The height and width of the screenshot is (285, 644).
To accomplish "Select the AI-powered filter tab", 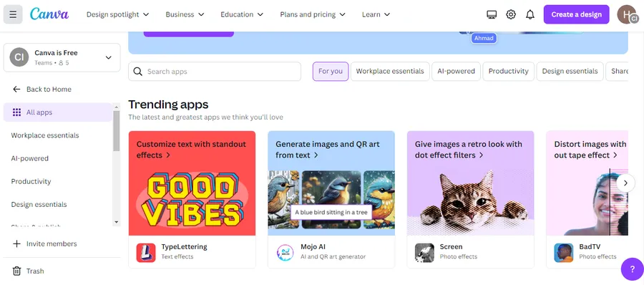I will 456,71.
